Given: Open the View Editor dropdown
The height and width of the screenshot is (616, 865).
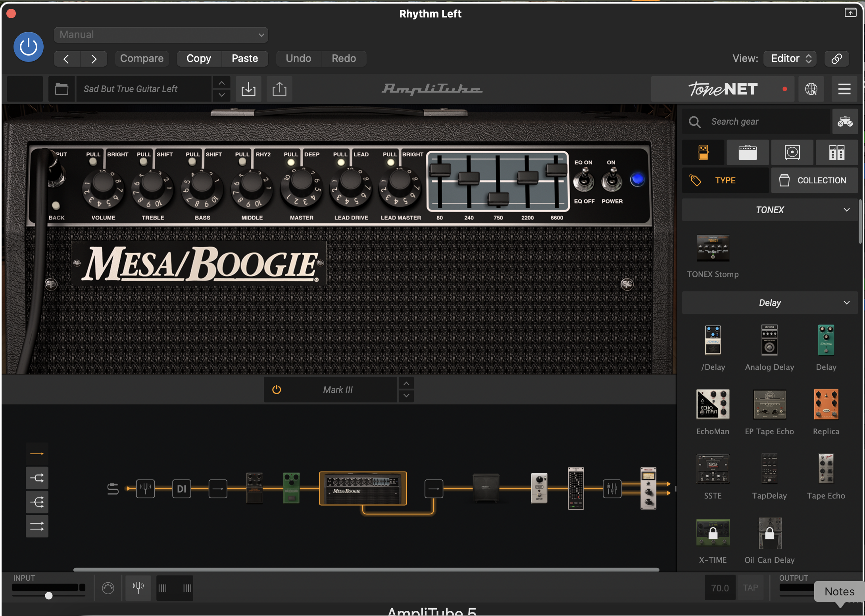Looking at the screenshot, I should click(x=790, y=59).
